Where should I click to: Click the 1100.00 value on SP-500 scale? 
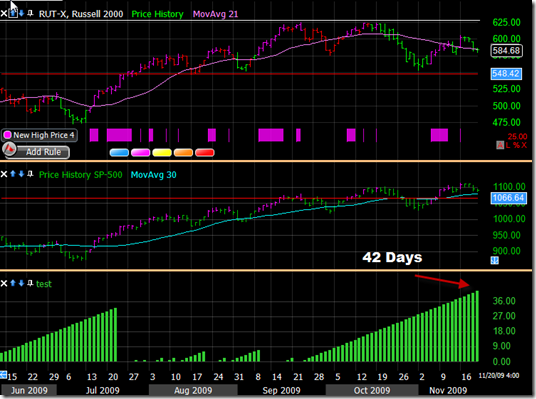(509, 187)
